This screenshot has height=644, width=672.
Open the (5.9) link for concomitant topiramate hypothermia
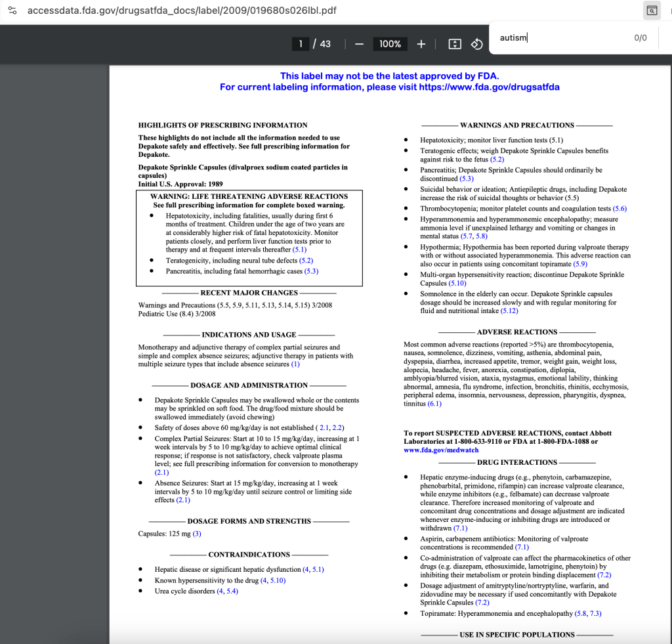pyautogui.click(x=579, y=264)
